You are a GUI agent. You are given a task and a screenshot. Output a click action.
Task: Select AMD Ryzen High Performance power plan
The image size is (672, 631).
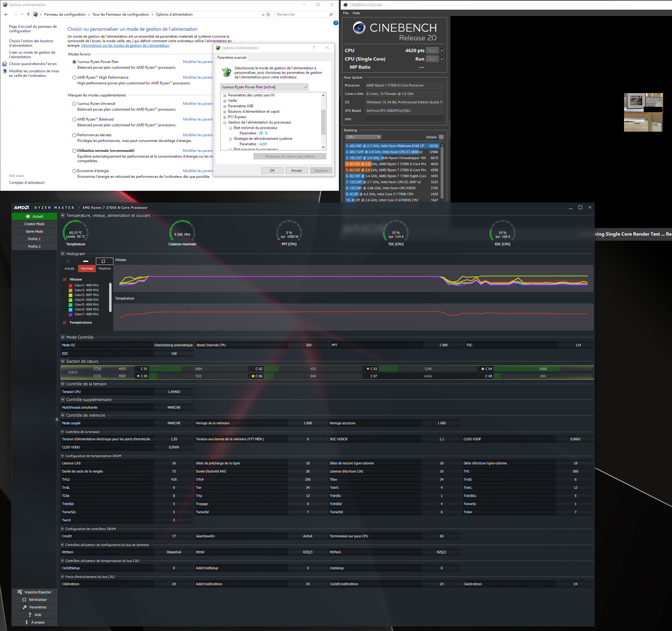click(74, 77)
